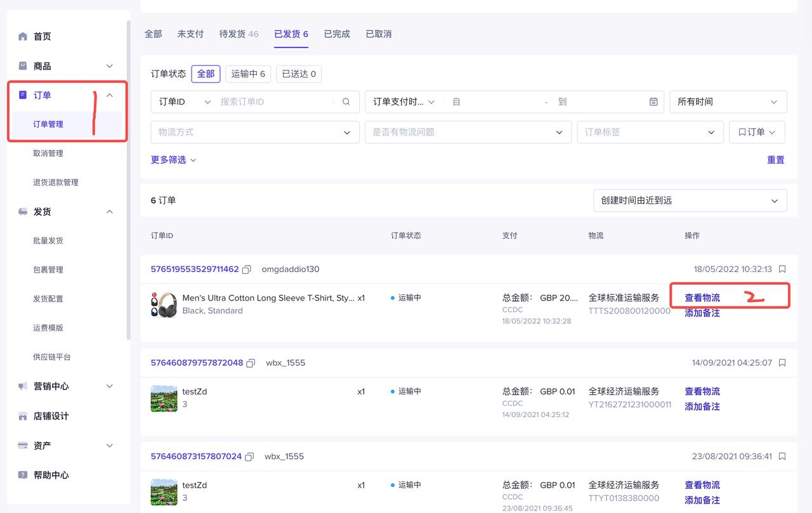Expand the 更多筛选 filters
The image size is (812, 513).
[173, 160]
